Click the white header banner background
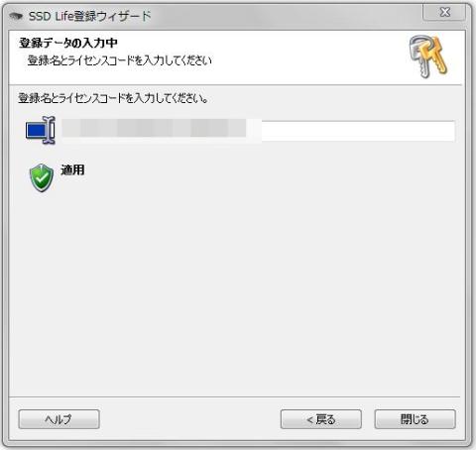The image size is (476, 450). pyautogui.click(x=297, y=56)
